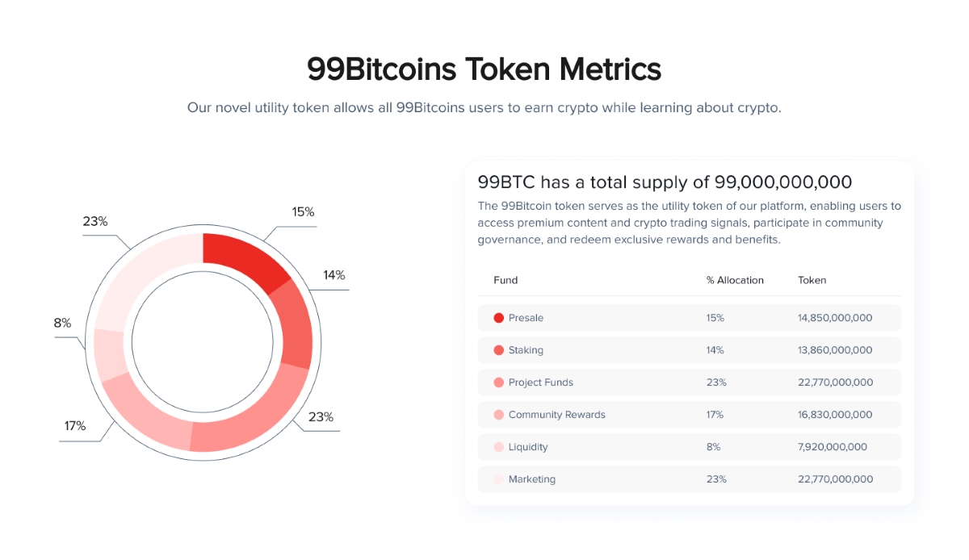
Task: Click the Staking color dot in table
Action: (x=498, y=350)
